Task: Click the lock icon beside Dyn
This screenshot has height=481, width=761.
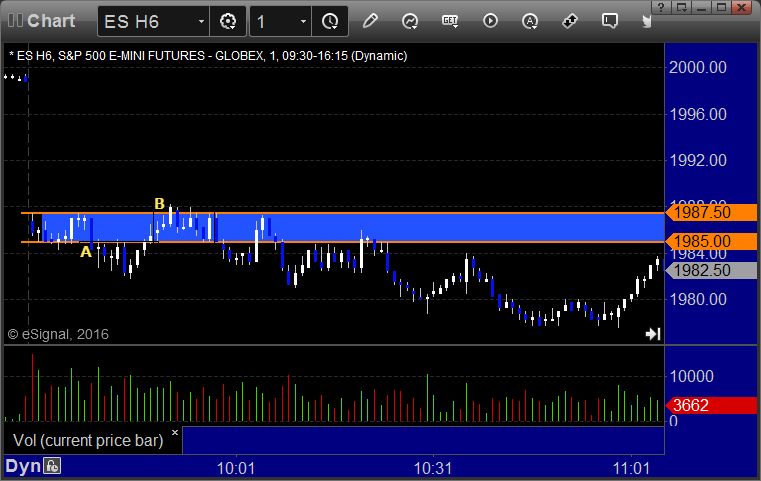Action: tap(52, 466)
